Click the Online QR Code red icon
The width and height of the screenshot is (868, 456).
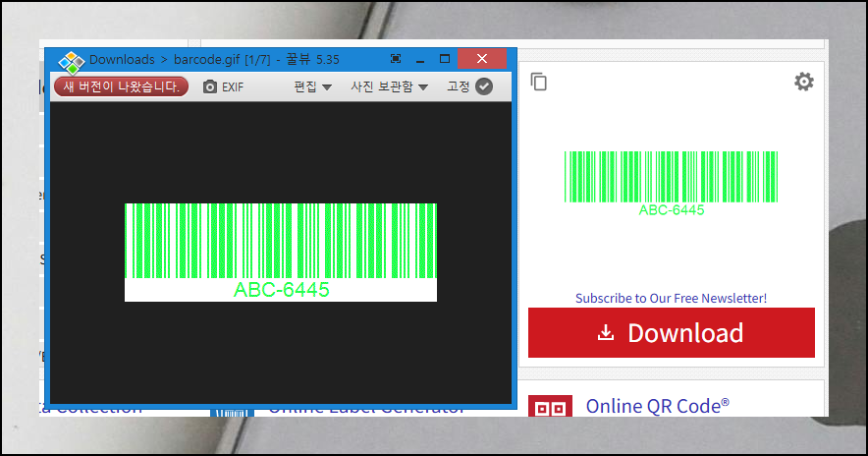[x=550, y=406]
